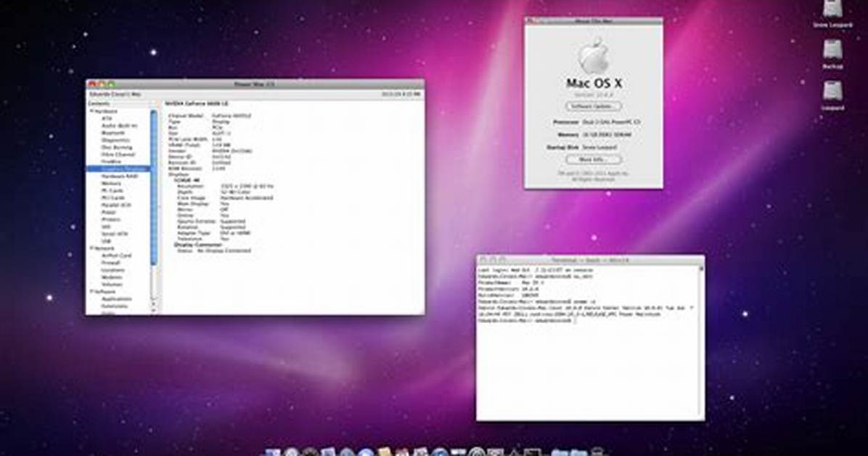
Task: Collapse the Network section in System Profiler
Action: [x=92, y=248]
